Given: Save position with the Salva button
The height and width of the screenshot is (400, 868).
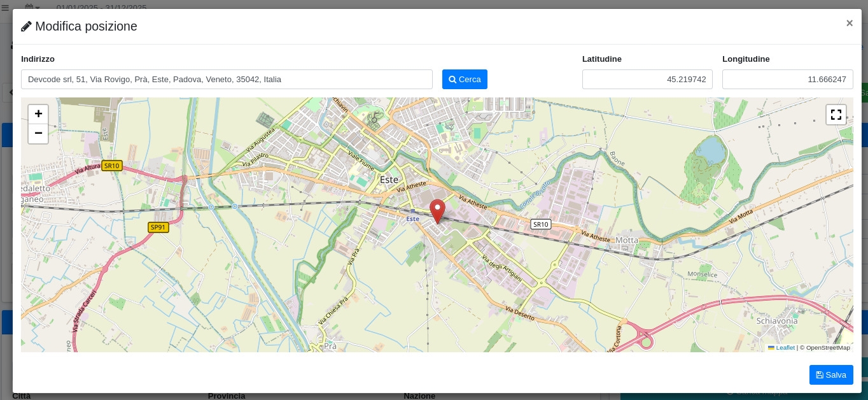Looking at the screenshot, I should pyautogui.click(x=830, y=375).
